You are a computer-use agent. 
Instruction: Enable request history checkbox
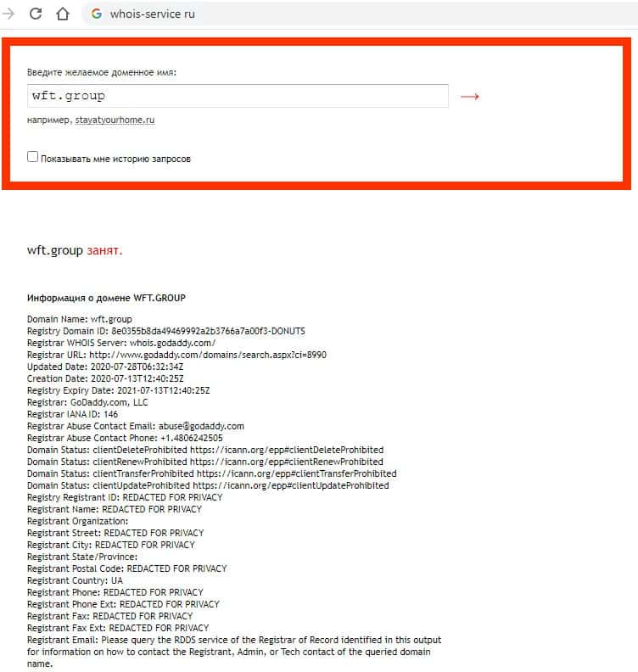click(32, 157)
